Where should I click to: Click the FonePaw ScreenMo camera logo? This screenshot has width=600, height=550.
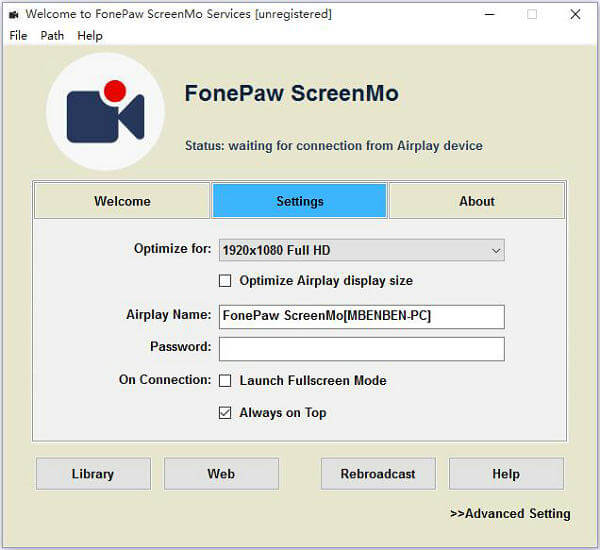coord(106,111)
